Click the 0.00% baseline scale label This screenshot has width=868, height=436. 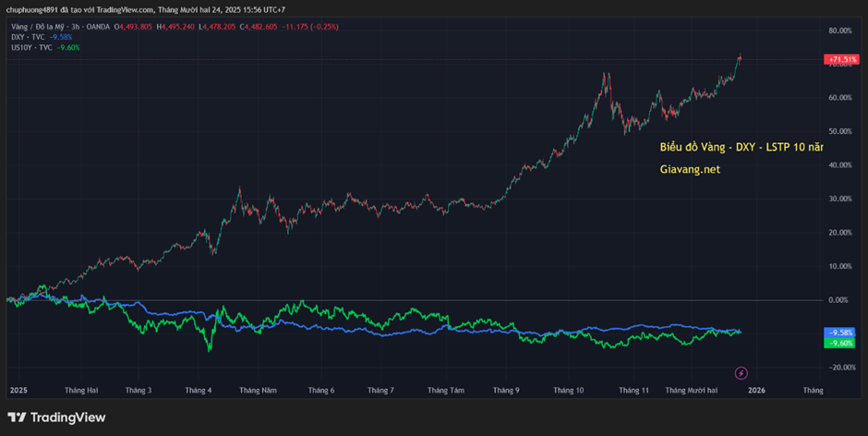pyautogui.click(x=838, y=300)
